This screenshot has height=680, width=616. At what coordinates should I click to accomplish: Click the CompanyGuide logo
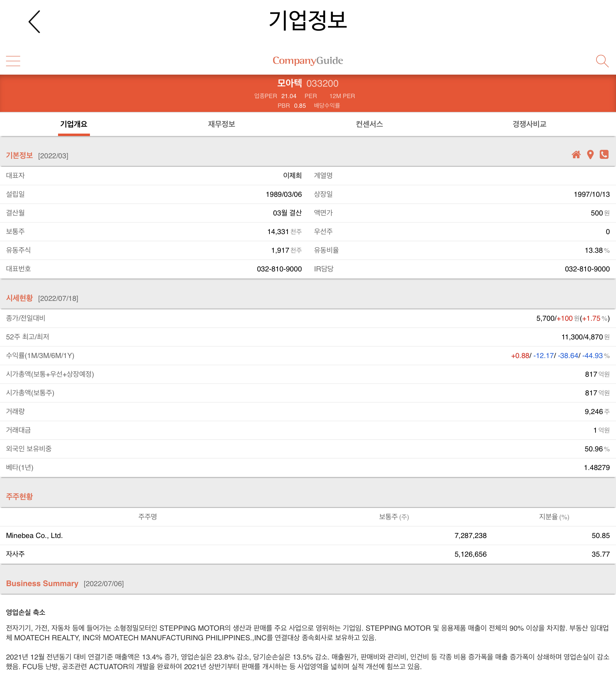tap(308, 61)
